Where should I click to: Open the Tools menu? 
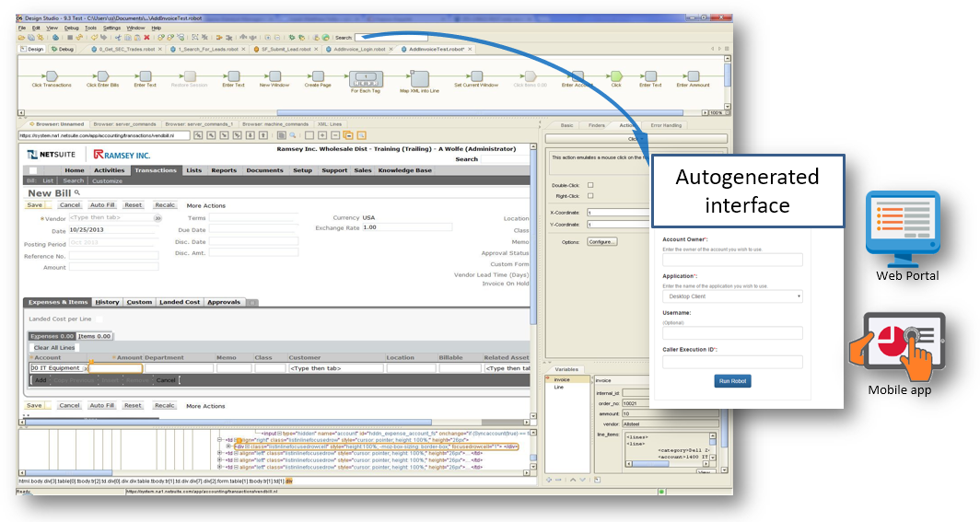(x=90, y=29)
